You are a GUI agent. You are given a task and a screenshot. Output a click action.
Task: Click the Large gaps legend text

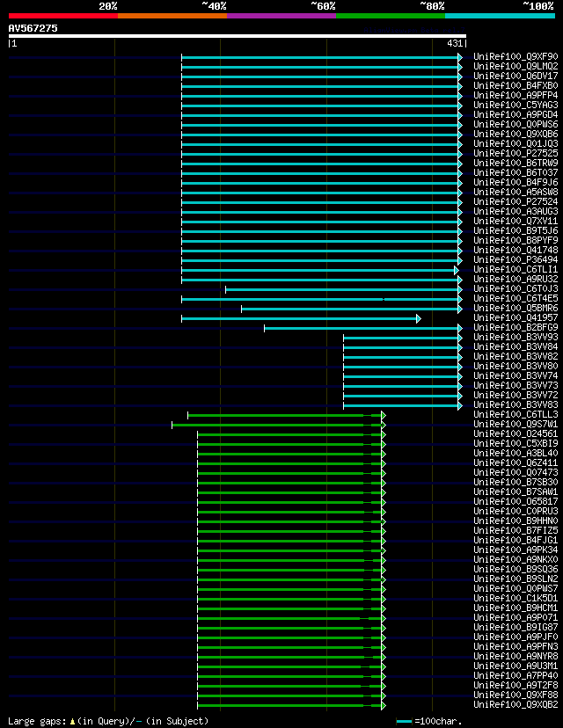pyautogui.click(x=108, y=721)
